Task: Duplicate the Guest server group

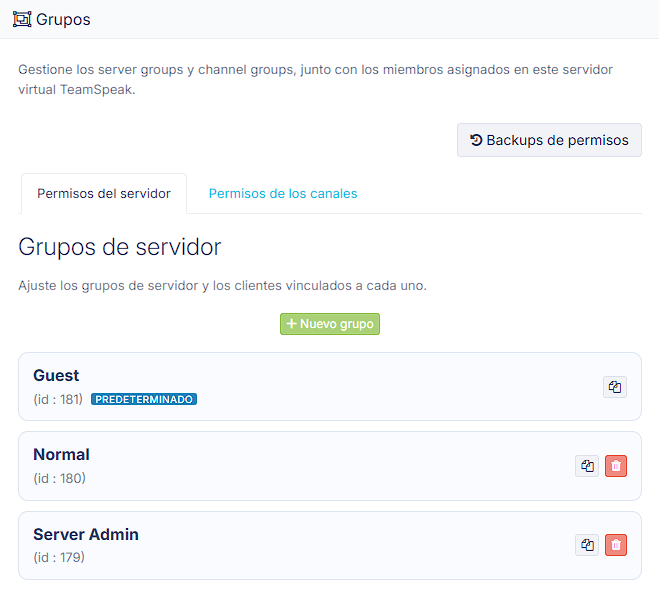Action: (x=615, y=387)
